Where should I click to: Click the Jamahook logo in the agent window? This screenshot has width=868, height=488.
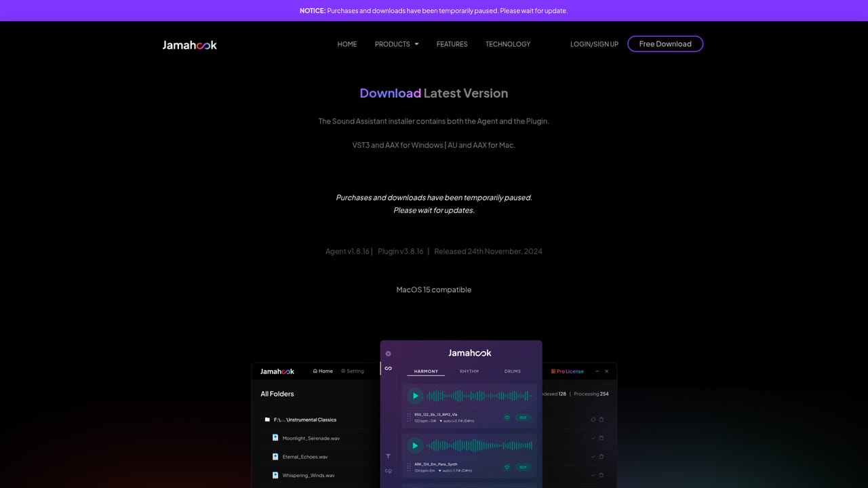click(277, 371)
